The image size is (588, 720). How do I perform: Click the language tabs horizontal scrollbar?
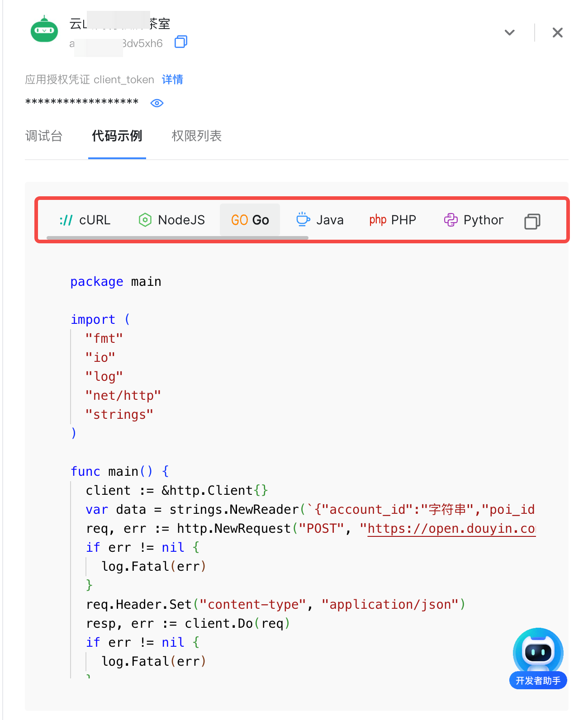(177, 237)
